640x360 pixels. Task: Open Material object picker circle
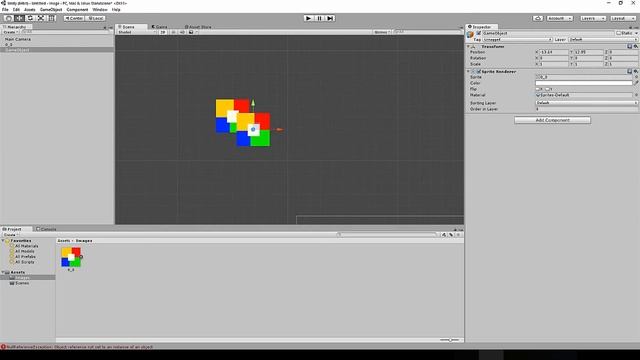point(636,95)
